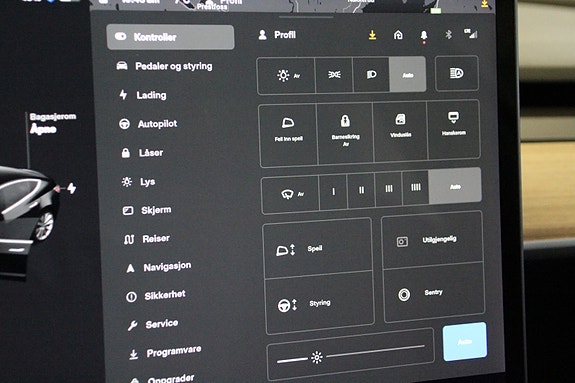Tap the steering wheel icon beside Autopilot

124,124
